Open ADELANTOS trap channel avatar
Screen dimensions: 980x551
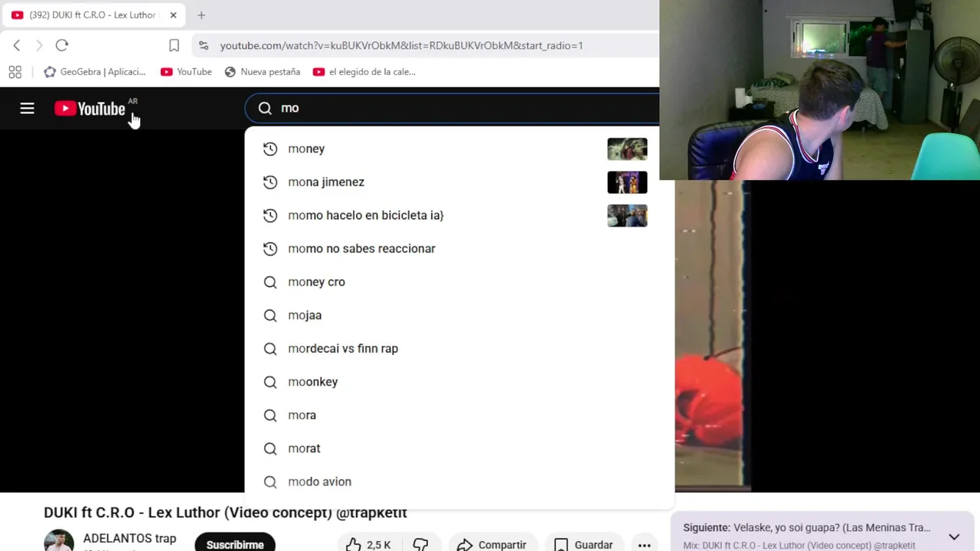tap(59, 540)
